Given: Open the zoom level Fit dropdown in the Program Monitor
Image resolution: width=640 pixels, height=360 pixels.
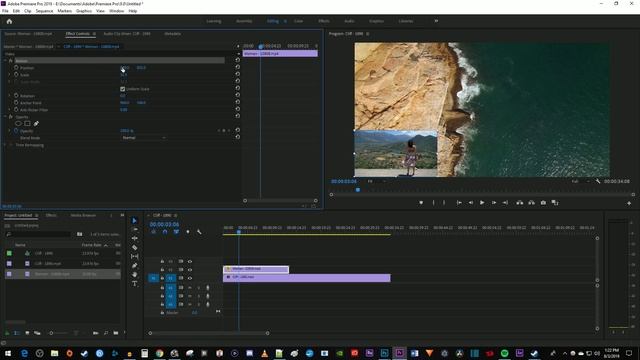Looking at the screenshot, I should pos(376,181).
